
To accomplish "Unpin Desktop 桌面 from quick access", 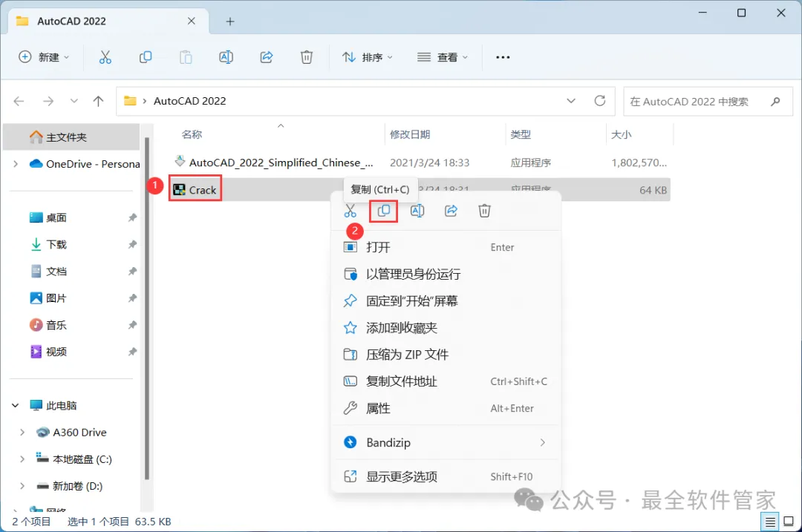I will coord(132,217).
